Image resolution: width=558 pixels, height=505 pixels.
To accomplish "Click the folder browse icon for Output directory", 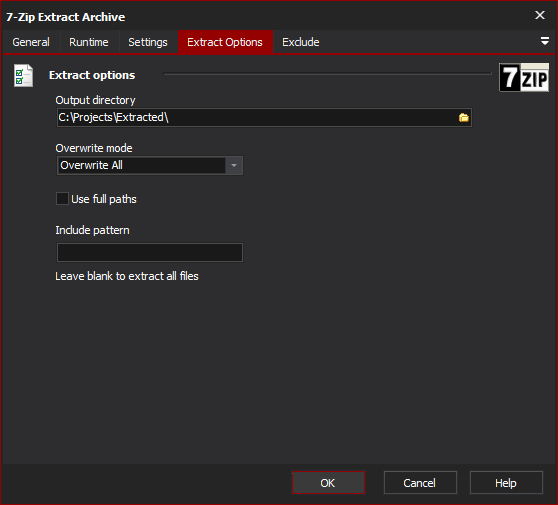I will (463, 117).
